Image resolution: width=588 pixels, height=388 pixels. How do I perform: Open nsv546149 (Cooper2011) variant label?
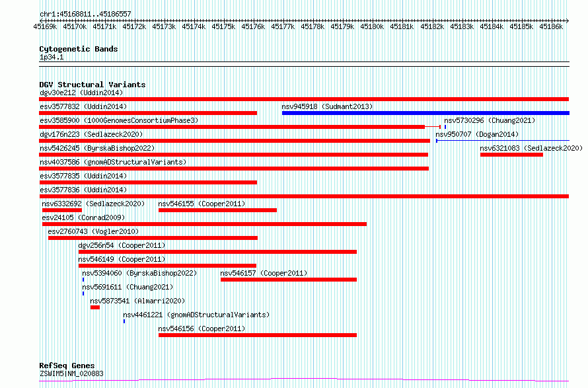(x=122, y=259)
